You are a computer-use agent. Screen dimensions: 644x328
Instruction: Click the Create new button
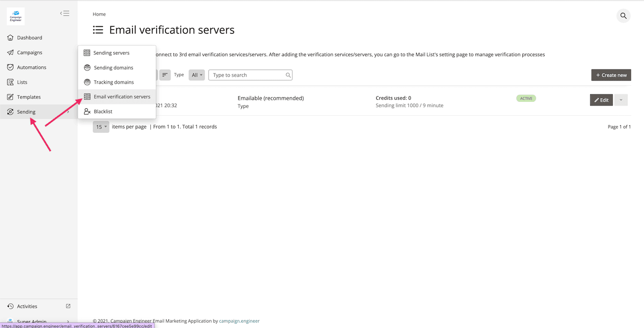(611, 75)
